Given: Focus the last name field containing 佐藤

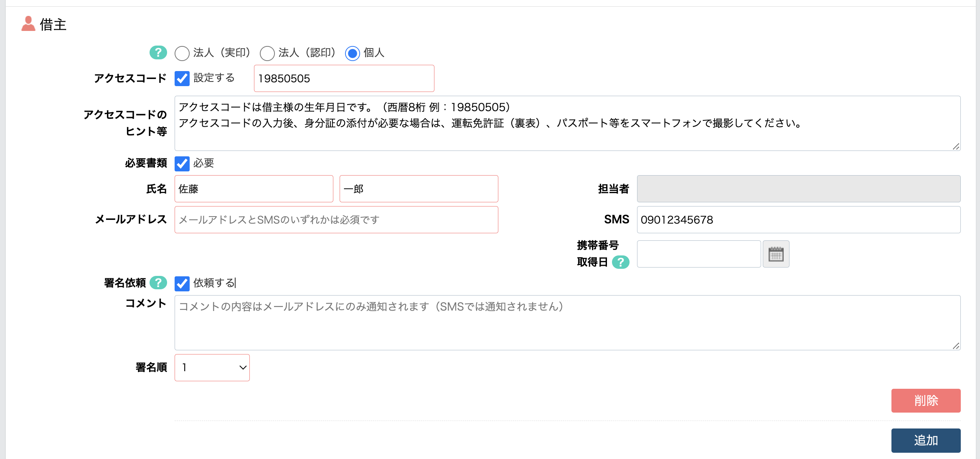Looking at the screenshot, I should (x=253, y=189).
